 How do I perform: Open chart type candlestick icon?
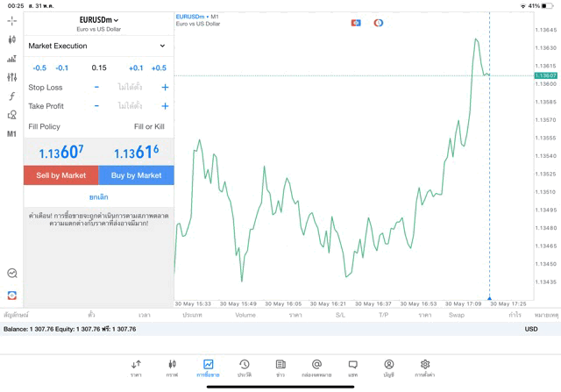[x=11, y=39]
